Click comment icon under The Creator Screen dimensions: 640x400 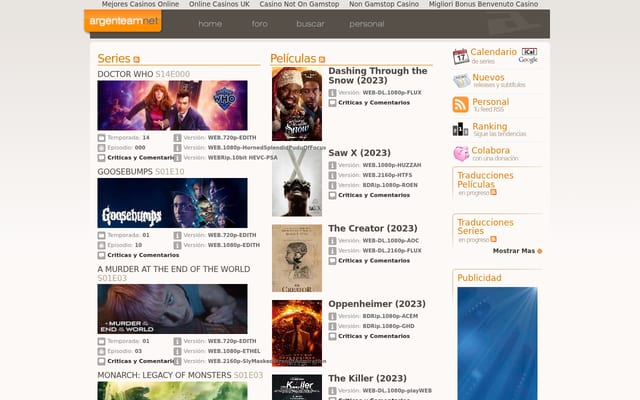332,261
